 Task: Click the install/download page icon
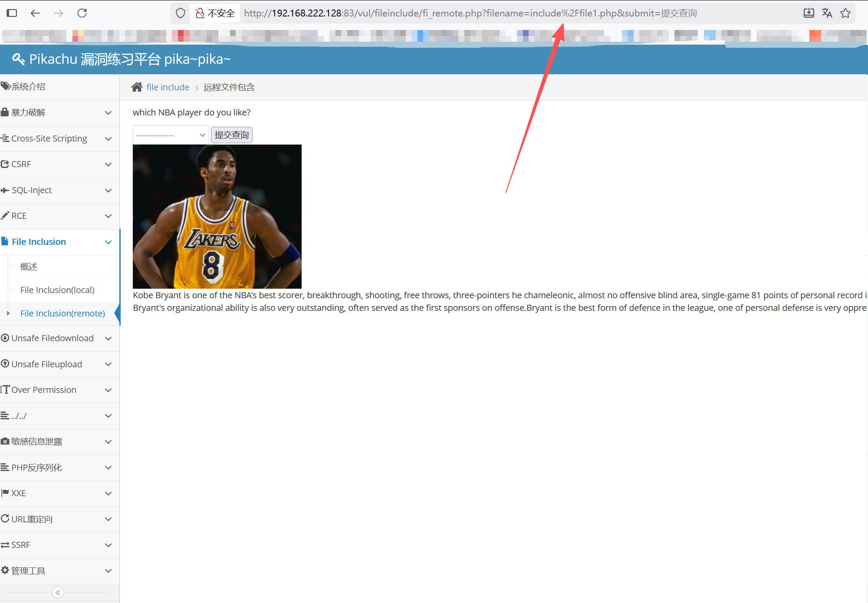coord(809,13)
